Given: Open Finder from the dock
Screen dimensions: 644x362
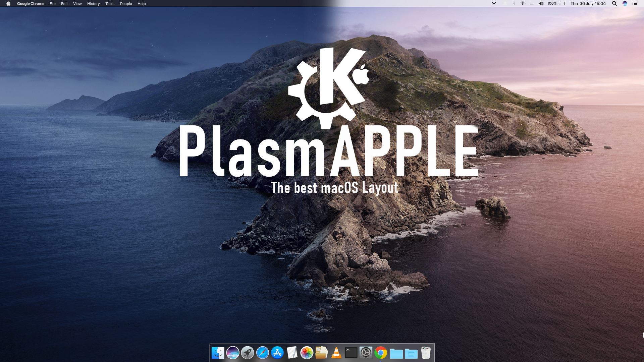Looking at the screenshot, I should (218, 353).
